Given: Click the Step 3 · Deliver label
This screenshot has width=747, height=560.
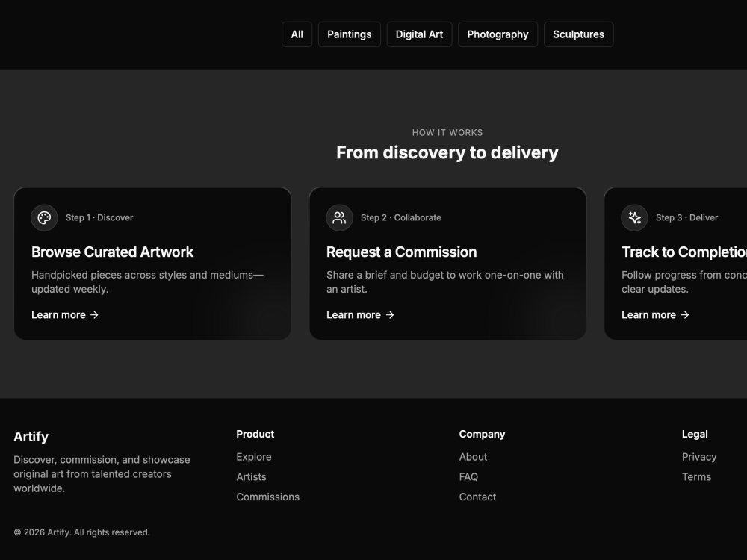Looking at the screenshot, I should point(686,217).
